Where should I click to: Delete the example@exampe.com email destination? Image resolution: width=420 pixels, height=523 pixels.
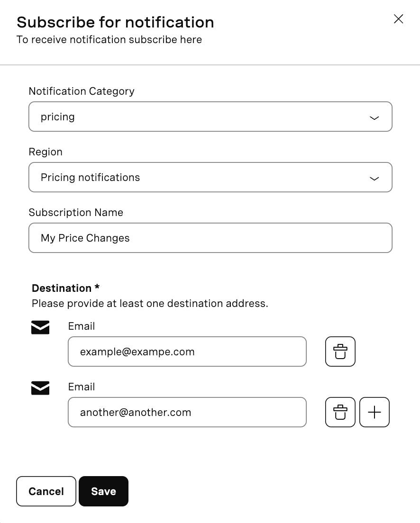[x=340, y=352]
